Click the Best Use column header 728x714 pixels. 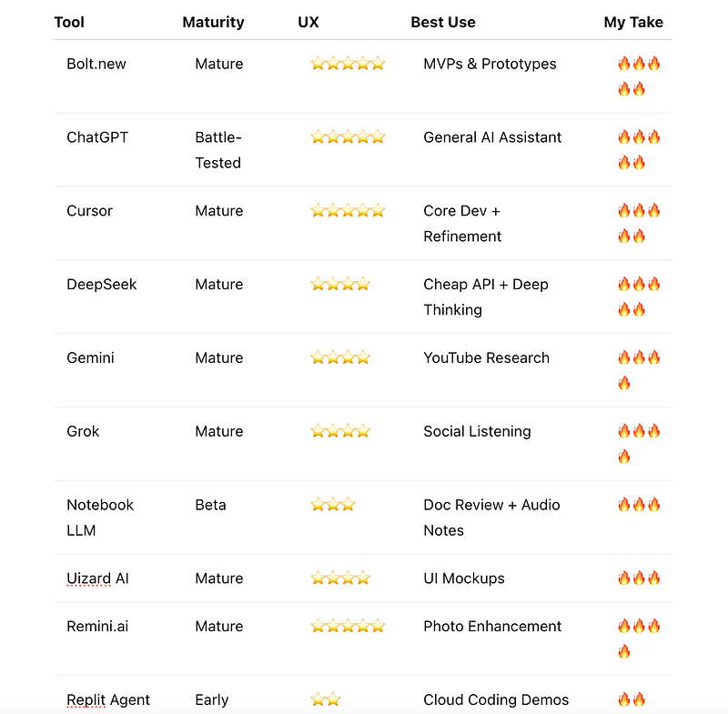click(443, 22)
